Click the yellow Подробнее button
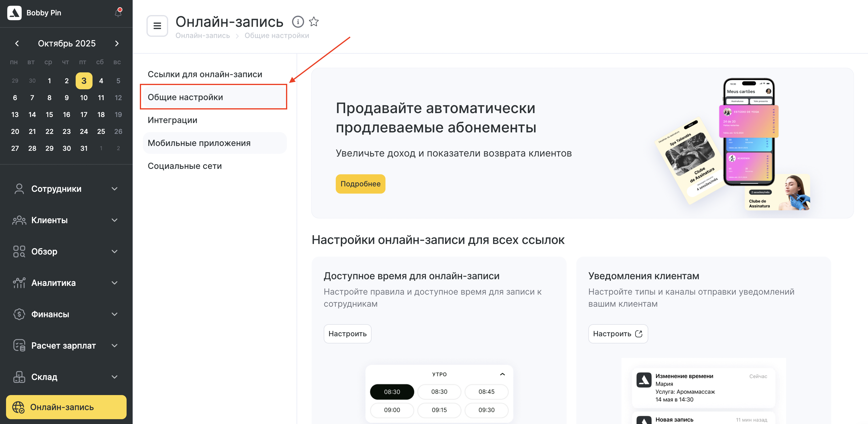Screen dimensions: 868x424 (x=360, y=184)
